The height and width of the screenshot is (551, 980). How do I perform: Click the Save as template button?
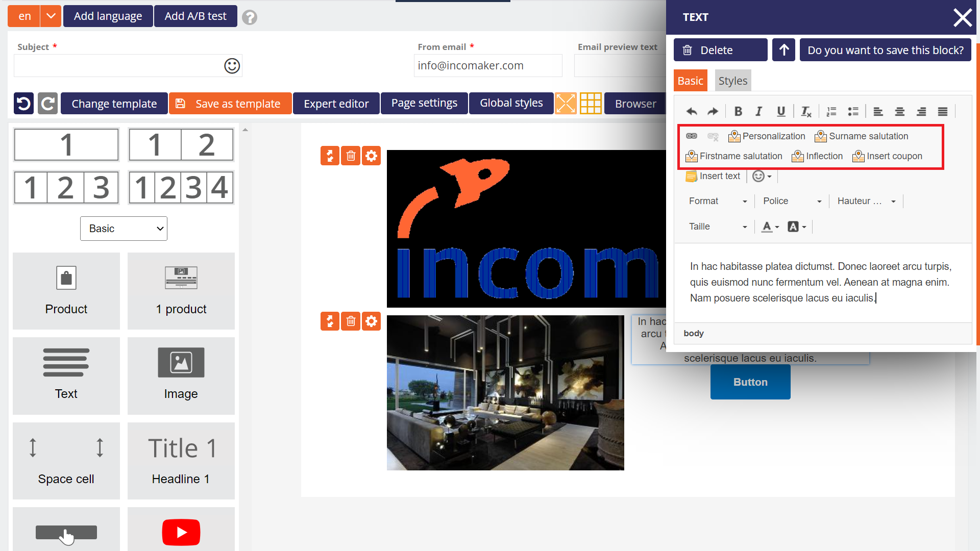click(x=230, y=104)
